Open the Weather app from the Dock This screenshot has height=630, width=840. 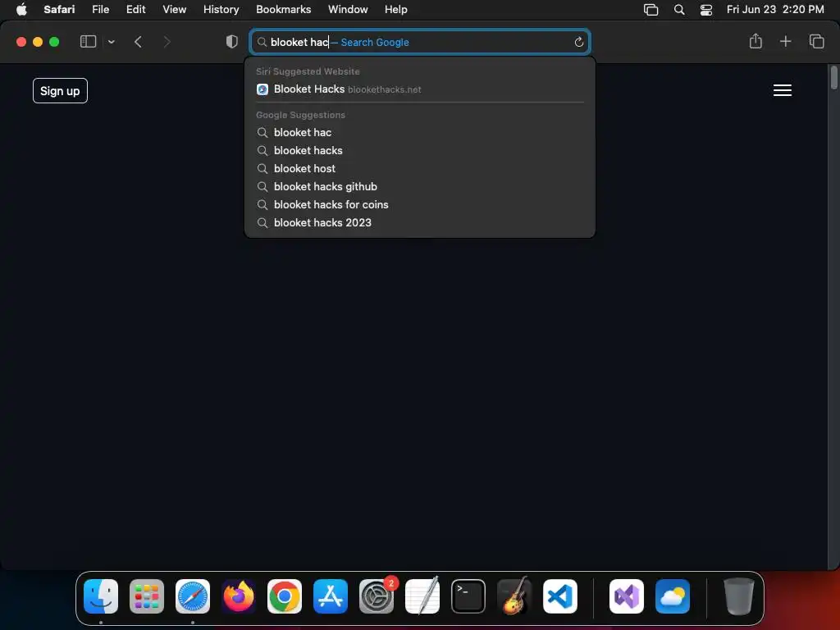point(673,596)
